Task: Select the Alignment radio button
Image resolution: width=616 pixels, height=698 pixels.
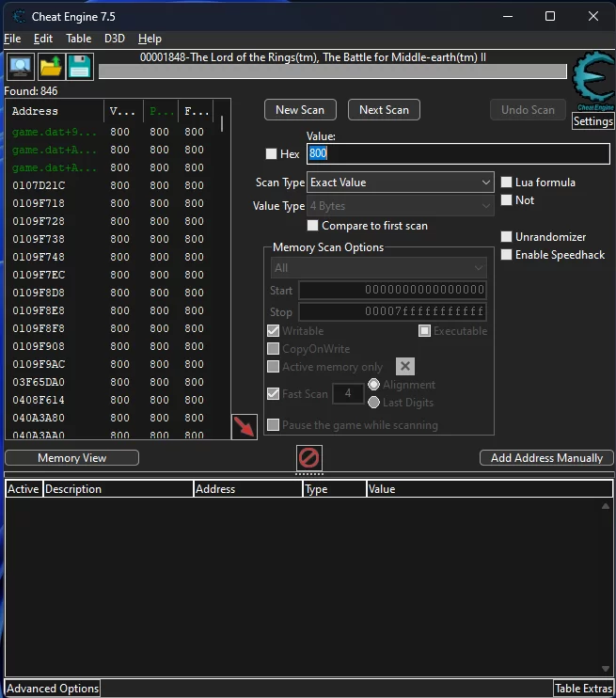Action: tap(374, 384)
